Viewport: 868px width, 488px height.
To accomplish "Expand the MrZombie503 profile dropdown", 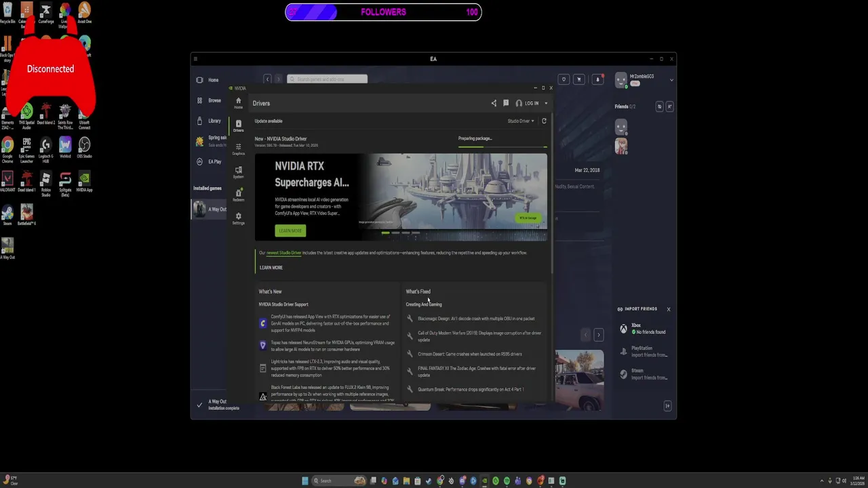I will 671,80.
